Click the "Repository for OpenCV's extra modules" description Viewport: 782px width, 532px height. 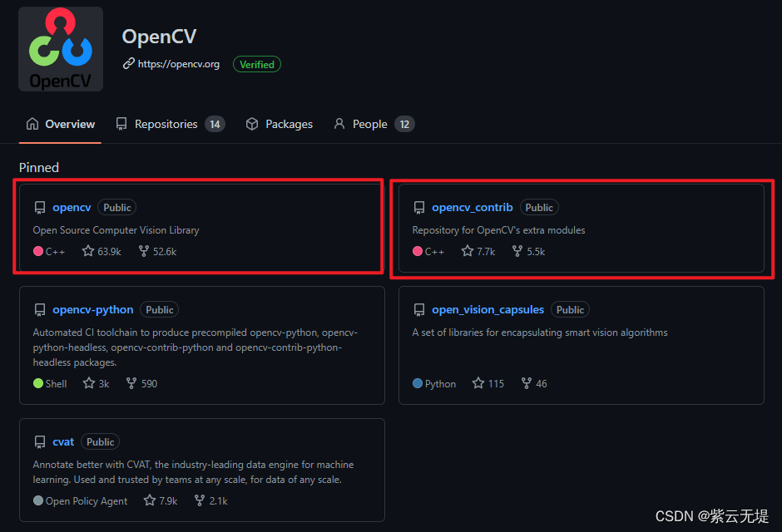(x=498, y=230)
